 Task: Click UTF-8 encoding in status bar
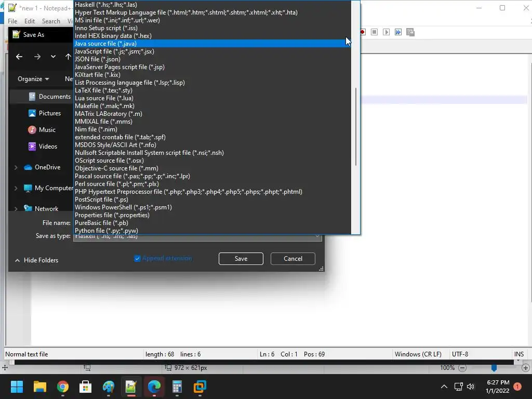[x=460, y=354]
